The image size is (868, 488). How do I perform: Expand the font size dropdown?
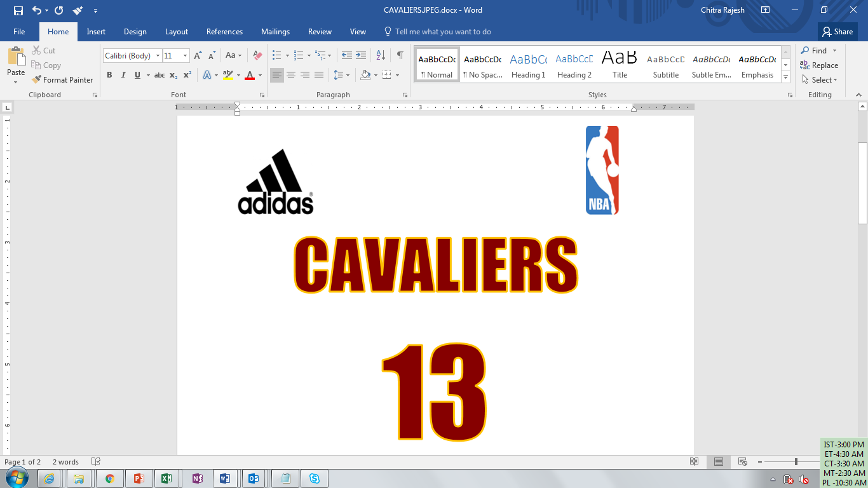pyautogui.click(x=185, y=56)
